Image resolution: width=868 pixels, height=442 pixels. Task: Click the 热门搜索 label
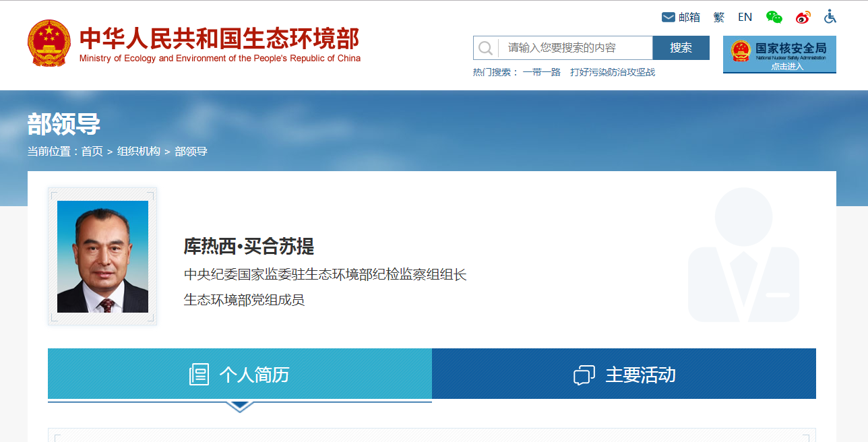pyautogui.click(x=496, y=72)
